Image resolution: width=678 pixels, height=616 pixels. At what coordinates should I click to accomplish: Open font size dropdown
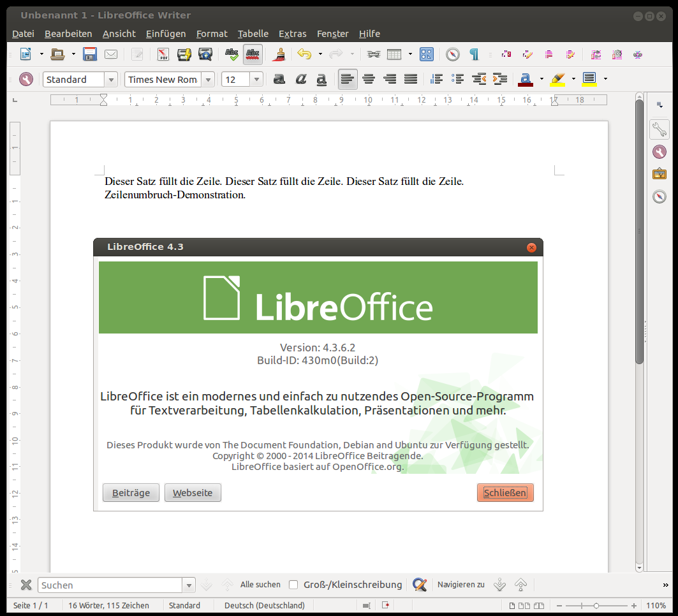point(257,80)
